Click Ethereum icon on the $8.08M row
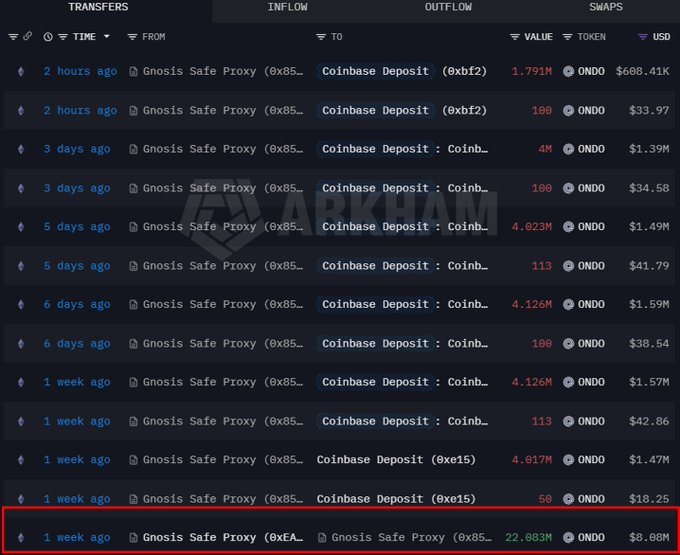680x555 pixels. 21,538
